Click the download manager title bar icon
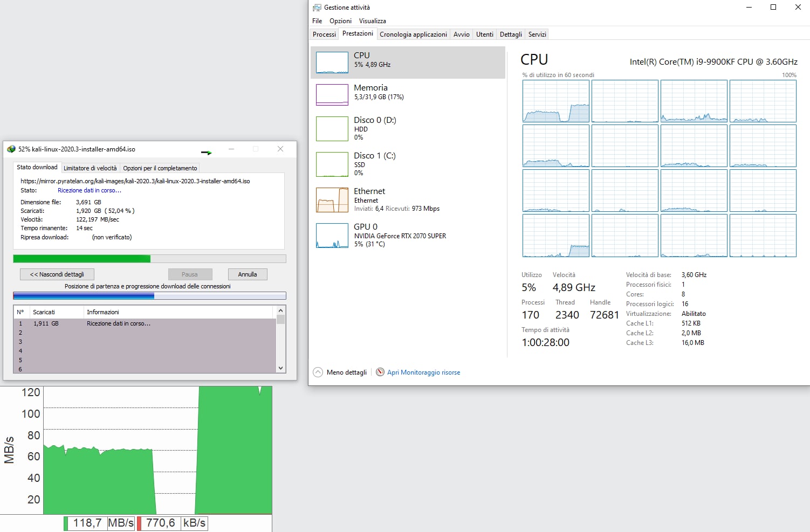810x532 pixels. 11,149
